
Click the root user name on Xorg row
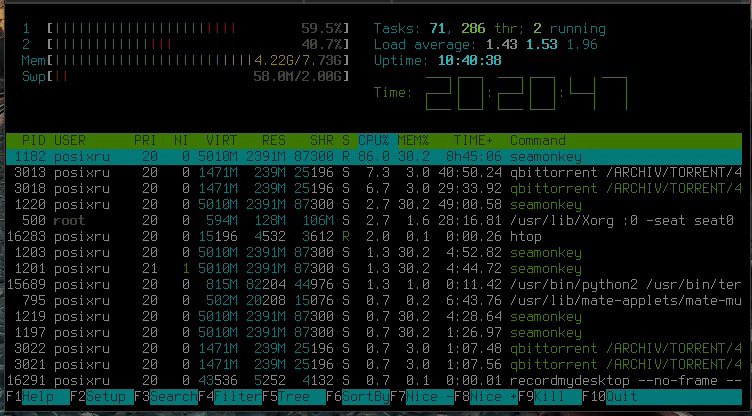70,221
